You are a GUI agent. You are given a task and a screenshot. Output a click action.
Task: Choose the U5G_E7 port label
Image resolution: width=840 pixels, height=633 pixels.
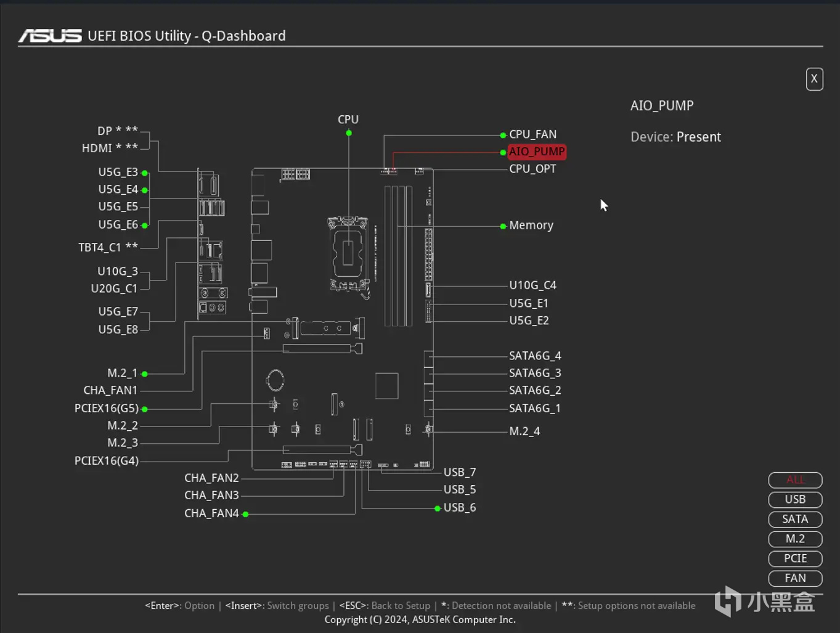tap(118, 311)
